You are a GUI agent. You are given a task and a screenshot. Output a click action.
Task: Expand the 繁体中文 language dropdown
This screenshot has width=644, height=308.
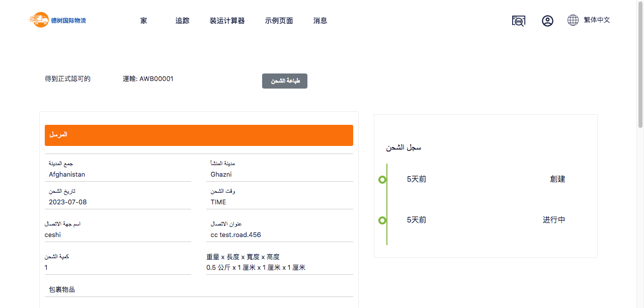(597, 20)
